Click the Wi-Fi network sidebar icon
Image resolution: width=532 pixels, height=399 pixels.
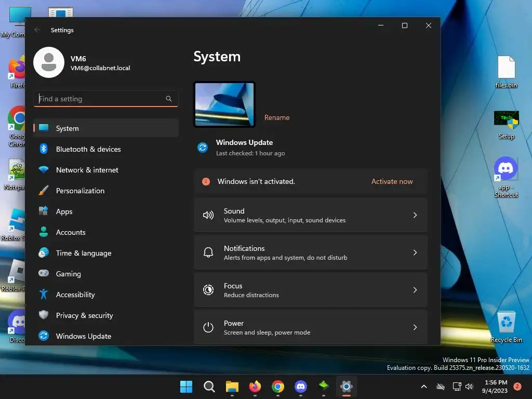tap(44, 169)
